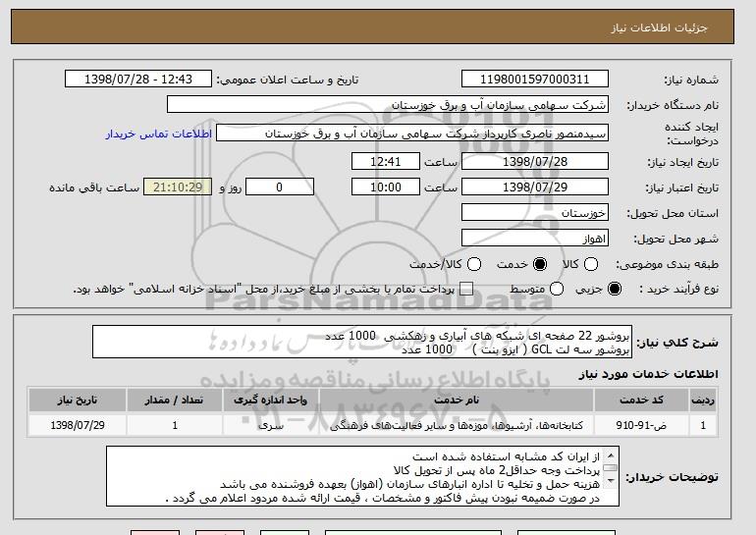Click the توضیحات خریدار text box

(362, 476)
